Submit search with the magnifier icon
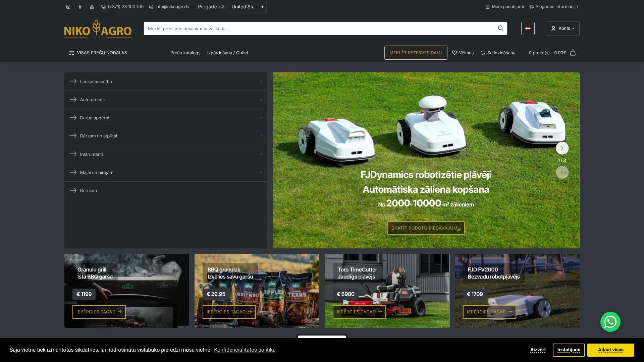The width and height of the screenshot is (644, 362). pyautogui.click(x=500, y=28)
